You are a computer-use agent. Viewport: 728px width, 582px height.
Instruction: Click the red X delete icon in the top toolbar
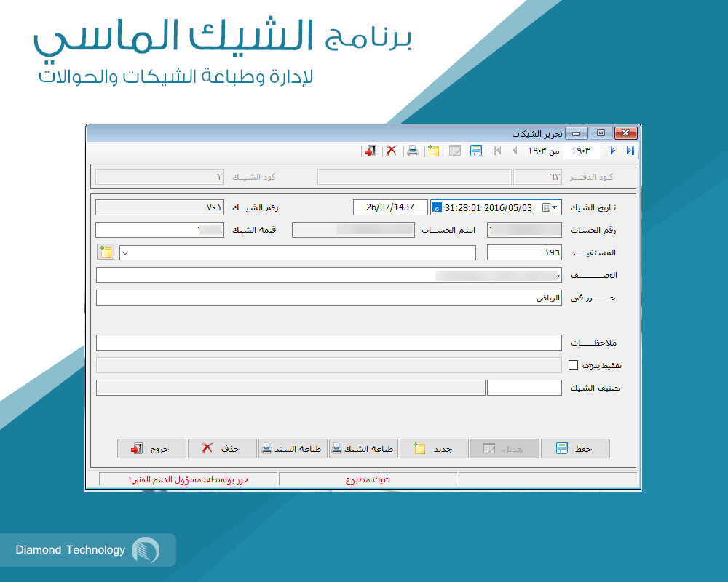(392, 151)
